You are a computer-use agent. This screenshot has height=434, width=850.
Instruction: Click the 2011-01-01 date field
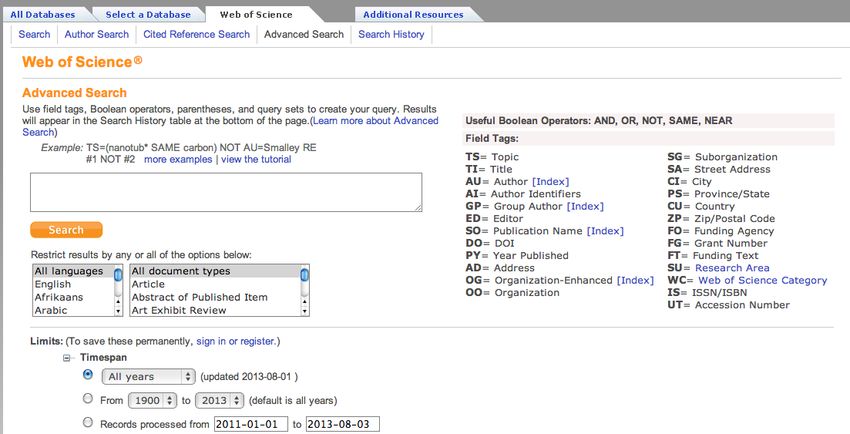pyautogui.click(x=251, y=424)
